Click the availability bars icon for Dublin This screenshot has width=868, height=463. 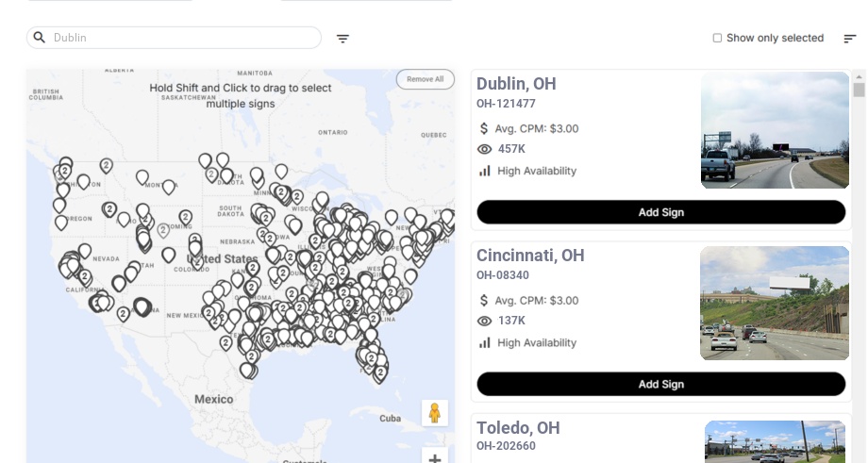pos(485,171)
